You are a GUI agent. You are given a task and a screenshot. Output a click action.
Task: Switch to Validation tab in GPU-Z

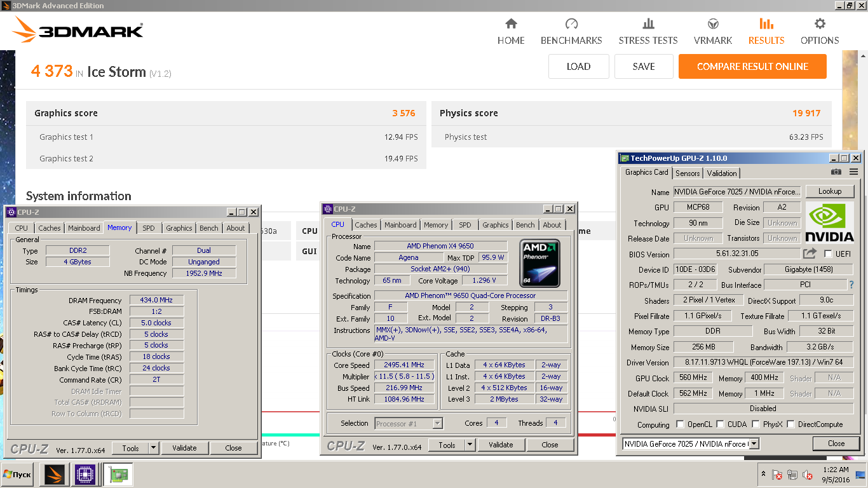pos(722,173)
